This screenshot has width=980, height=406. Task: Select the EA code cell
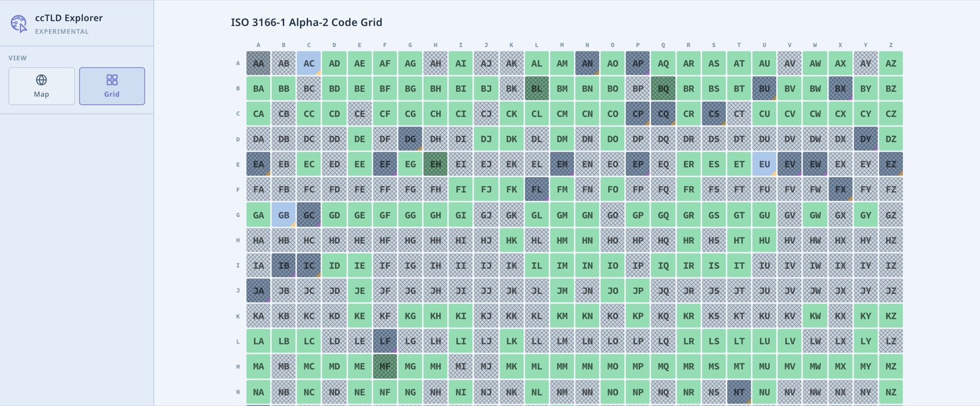258,164
